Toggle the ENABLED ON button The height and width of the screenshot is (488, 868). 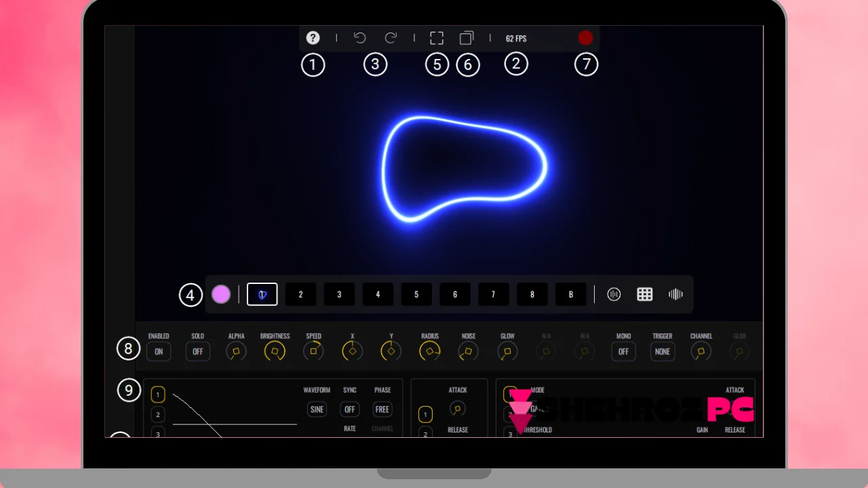(159, 352)
